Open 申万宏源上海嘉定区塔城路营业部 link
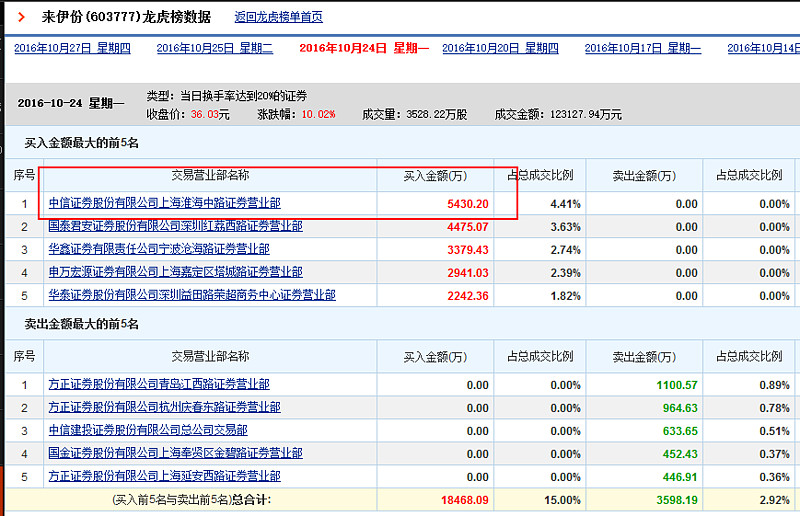This screenshot has width=800, height=516. click(x=176, y=272)
